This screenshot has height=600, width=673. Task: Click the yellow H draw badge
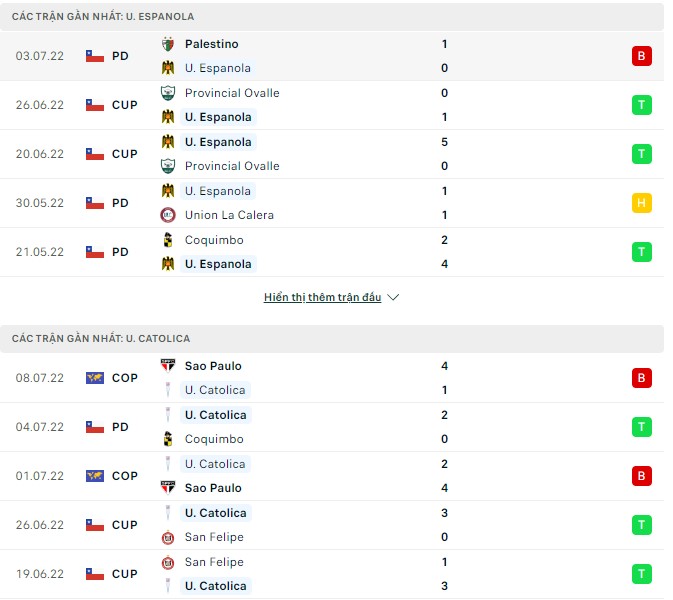pos(641,203)
